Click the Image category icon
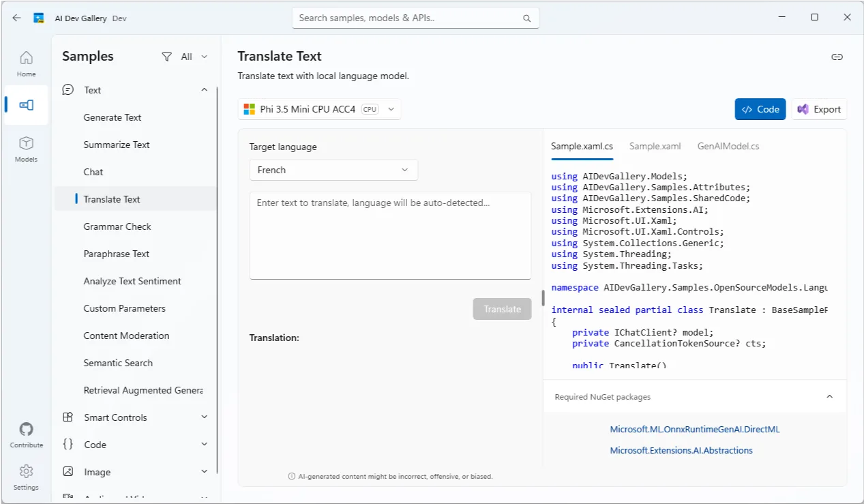Viewport: 864px width, 504px height. (68, 471)
